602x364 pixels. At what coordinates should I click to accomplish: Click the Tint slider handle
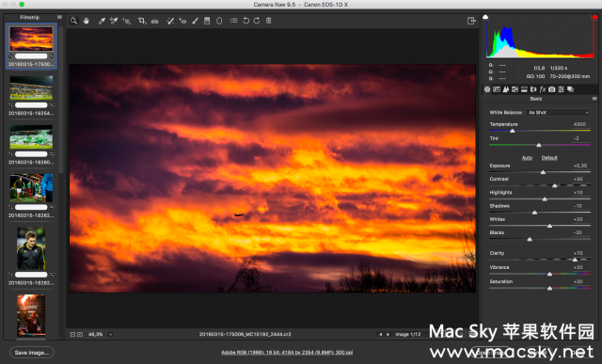point(539,145)
